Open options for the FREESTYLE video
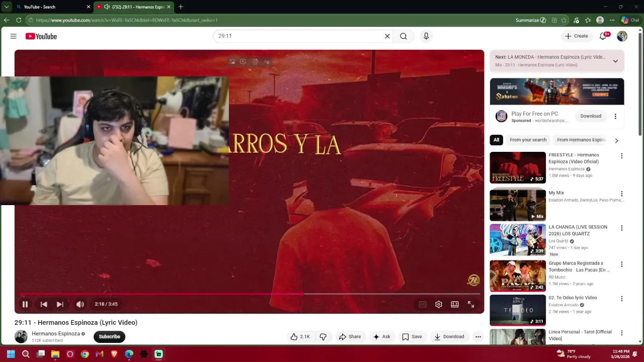This screenshot has height=362, width=644. click(622, 156)
